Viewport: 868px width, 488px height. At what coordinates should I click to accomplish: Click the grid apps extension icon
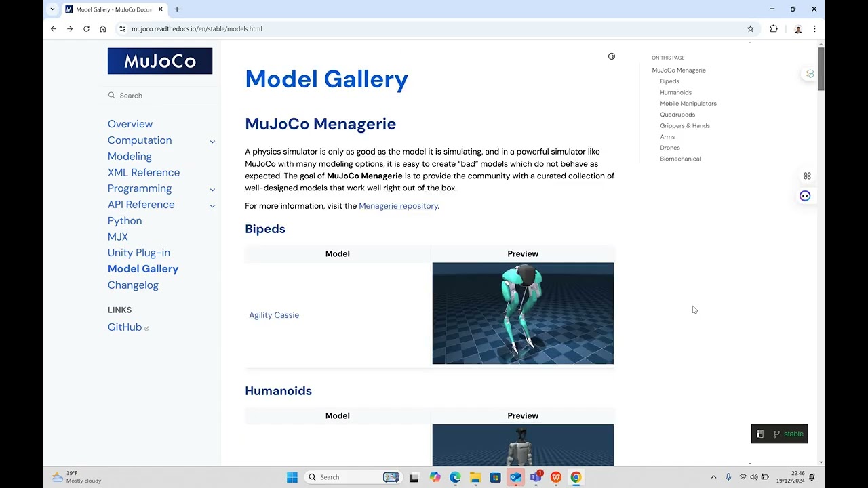807,176
